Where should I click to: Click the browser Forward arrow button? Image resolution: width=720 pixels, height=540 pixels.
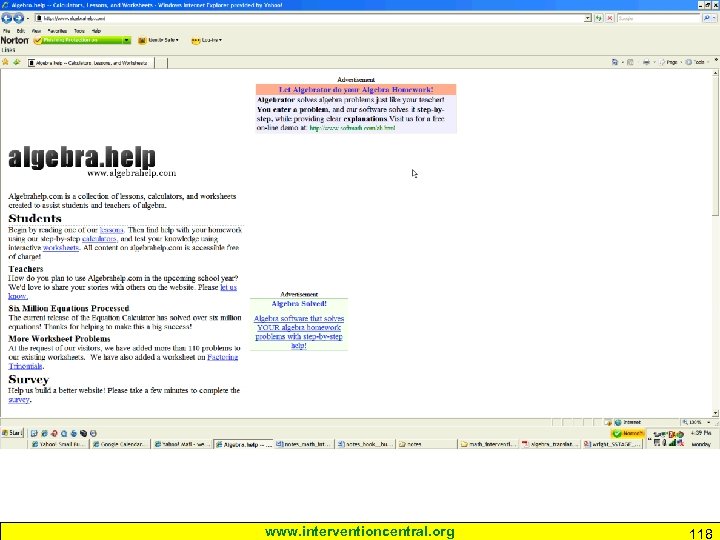pos(18,18)
